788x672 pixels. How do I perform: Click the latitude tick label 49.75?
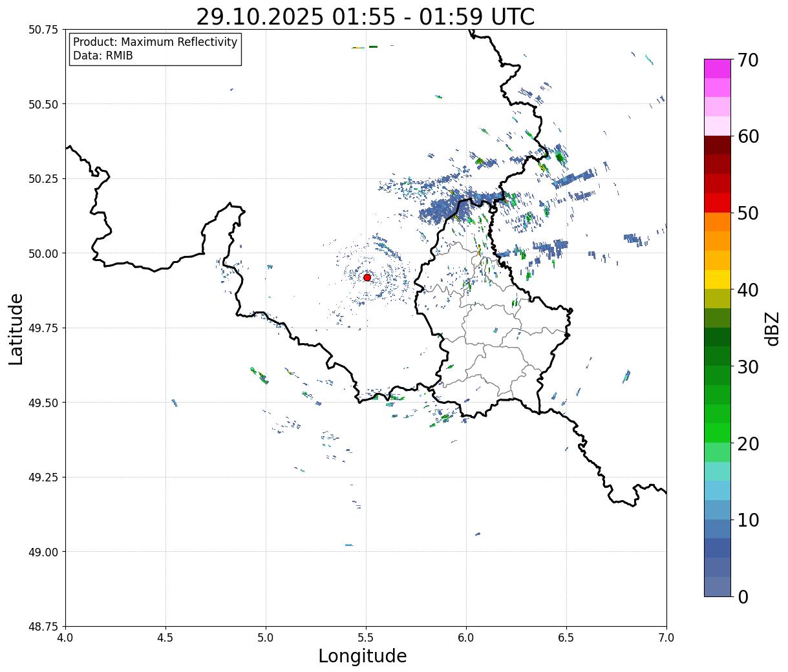(43, 328)
